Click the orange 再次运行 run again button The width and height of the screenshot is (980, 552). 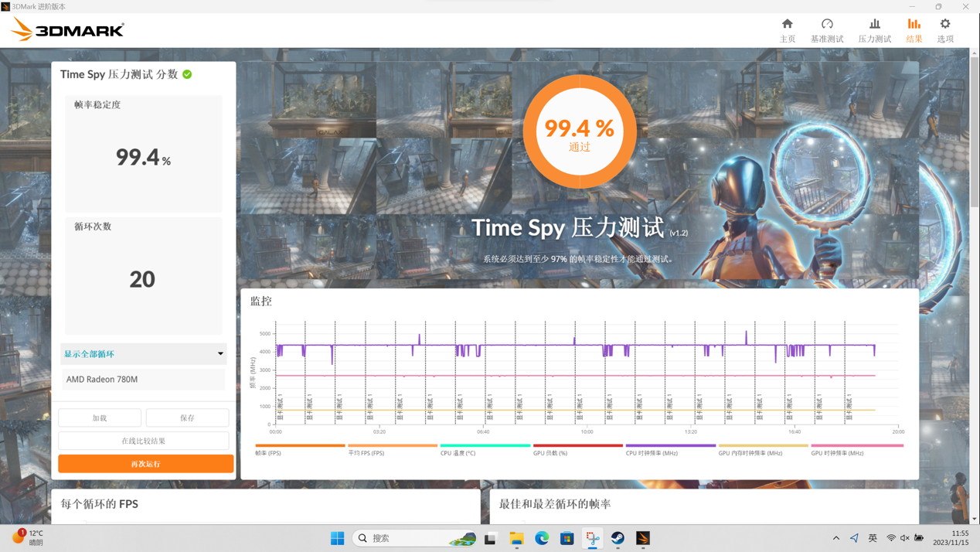click(x=145, y=463)
